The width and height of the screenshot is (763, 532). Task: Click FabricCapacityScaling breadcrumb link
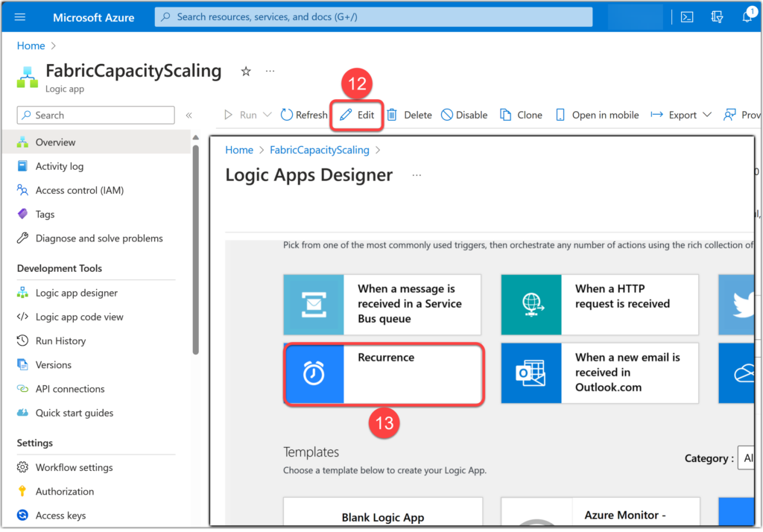click(319, 150)
